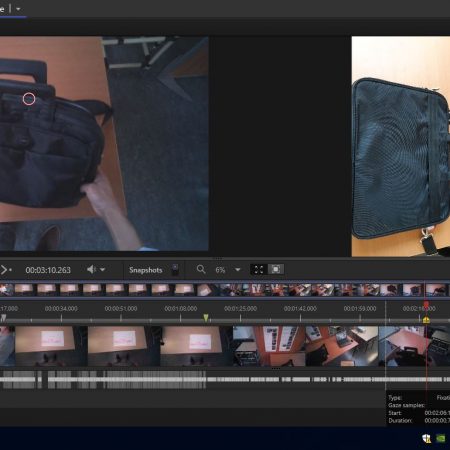Click the red playhead handle

[426, 304]
